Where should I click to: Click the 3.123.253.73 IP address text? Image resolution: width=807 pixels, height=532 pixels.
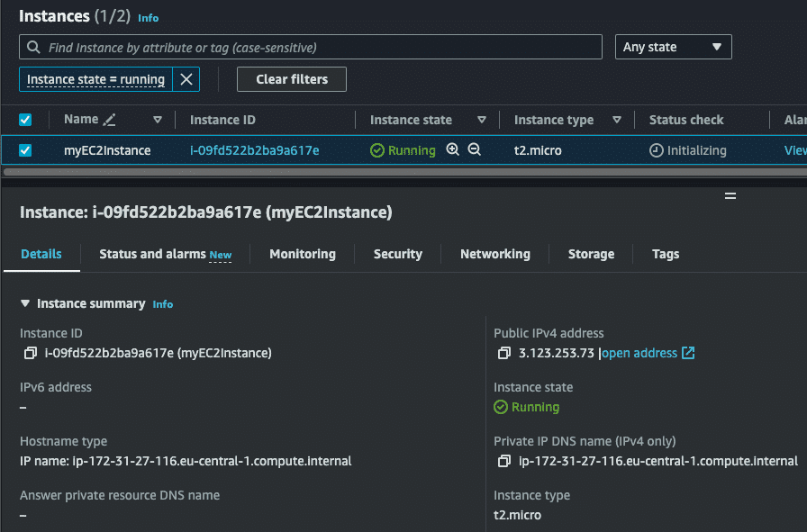[557, 353]
